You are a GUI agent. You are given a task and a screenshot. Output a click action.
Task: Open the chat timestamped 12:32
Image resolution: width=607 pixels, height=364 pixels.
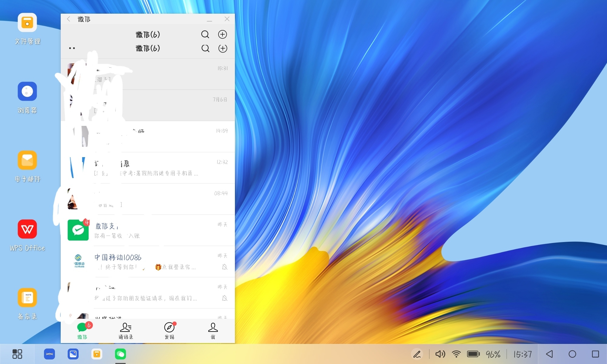[x=148, y=168]
